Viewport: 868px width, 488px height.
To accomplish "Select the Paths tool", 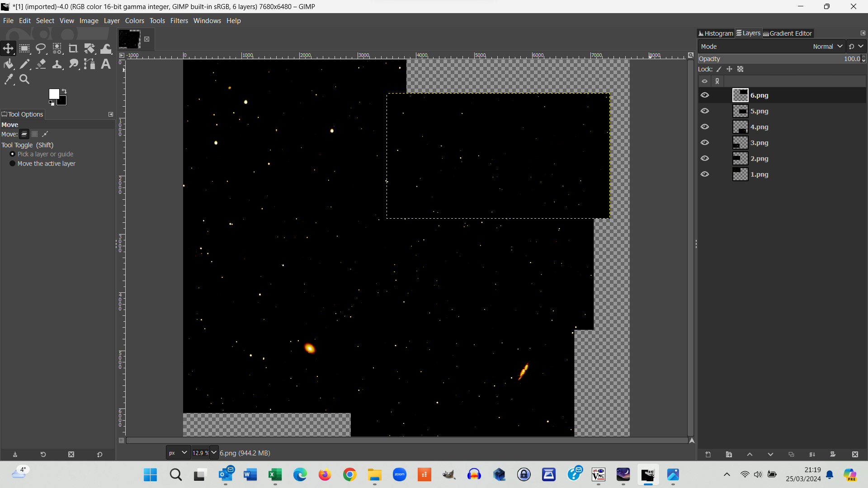I will click(90, 64).
